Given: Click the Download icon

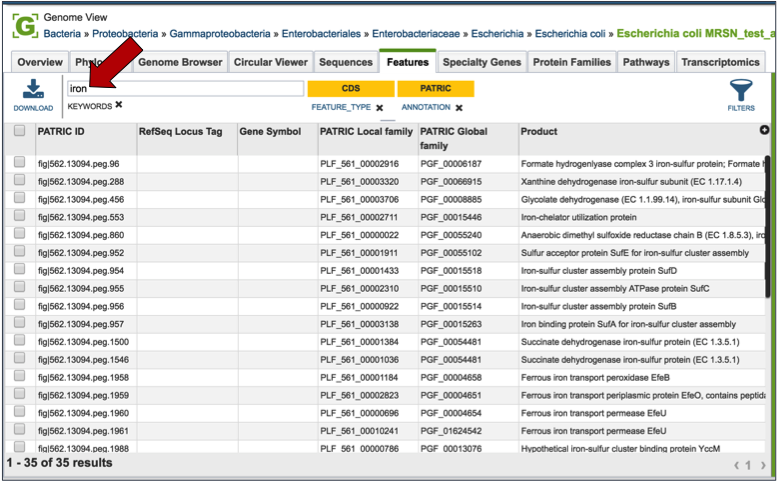Looking at the screenshot, I should 33,91.
